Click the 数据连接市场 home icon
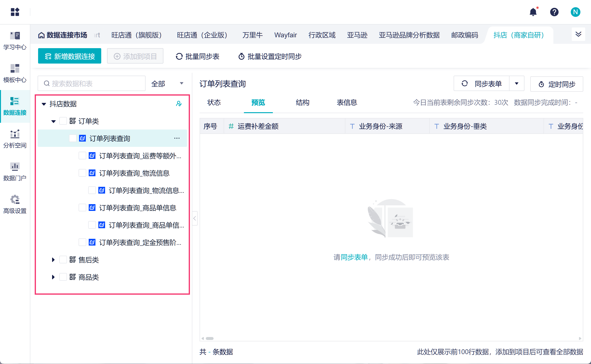The width and height of the screenshot is (591, 364). pyautogui.click(x=41, y=35)
